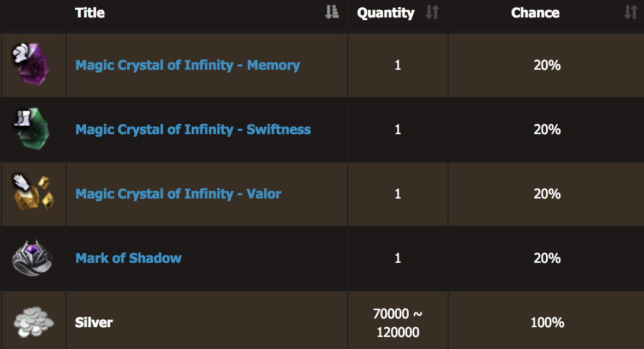Click the Memory row 20% chance cell
The image size is (644, 349).
(547, 65)
